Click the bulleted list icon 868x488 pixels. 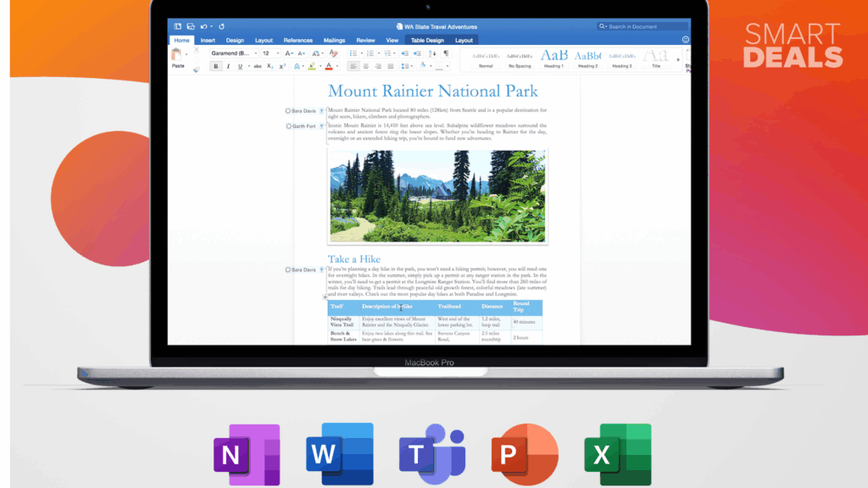[353, 53]
